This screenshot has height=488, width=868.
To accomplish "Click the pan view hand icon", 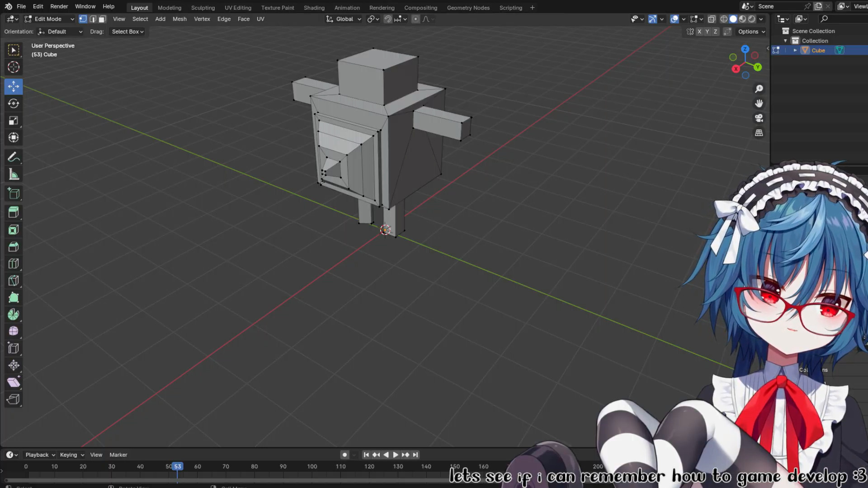I will click(x=759, y=103).
